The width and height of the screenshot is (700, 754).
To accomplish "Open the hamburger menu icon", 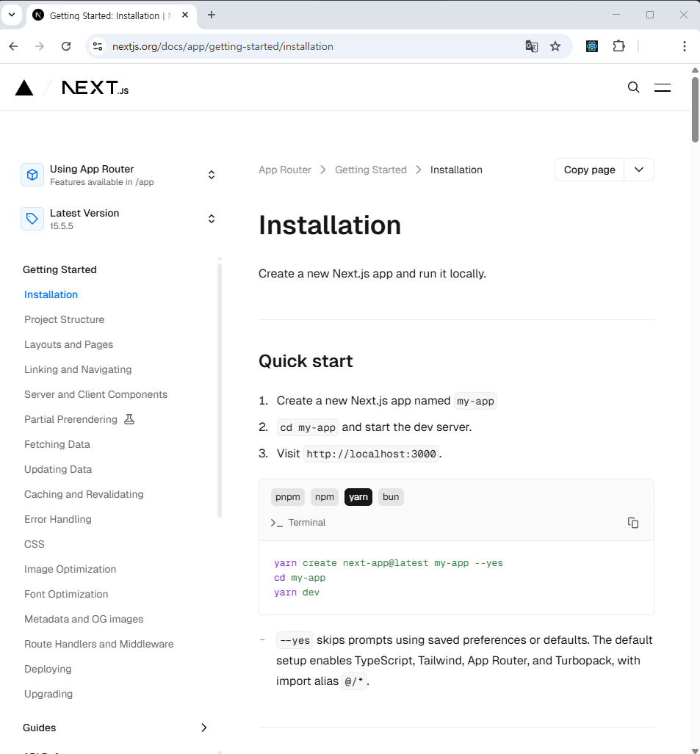I will (x=662, y=87).
